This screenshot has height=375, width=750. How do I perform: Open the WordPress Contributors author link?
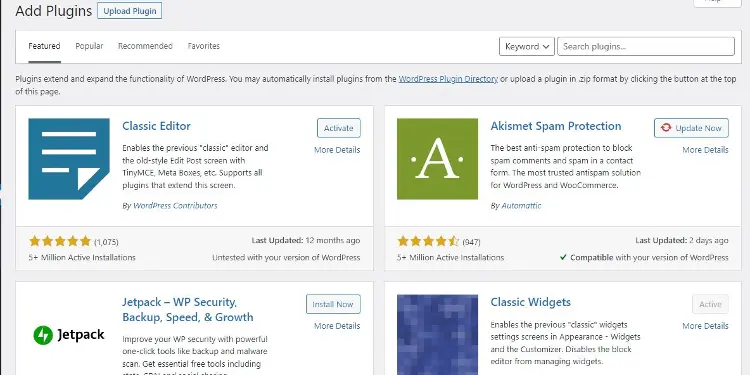coord(175,206)
